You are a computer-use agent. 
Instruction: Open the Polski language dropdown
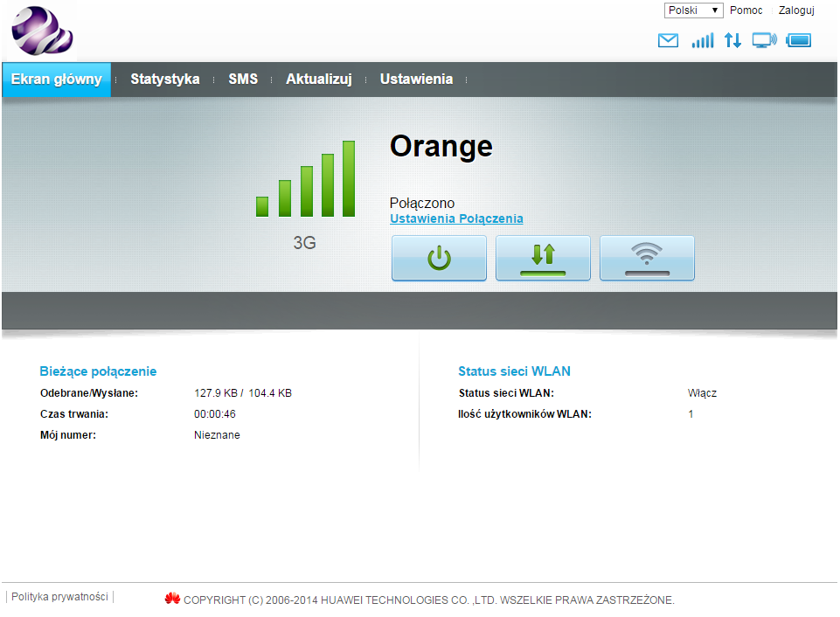pos(693,10)
